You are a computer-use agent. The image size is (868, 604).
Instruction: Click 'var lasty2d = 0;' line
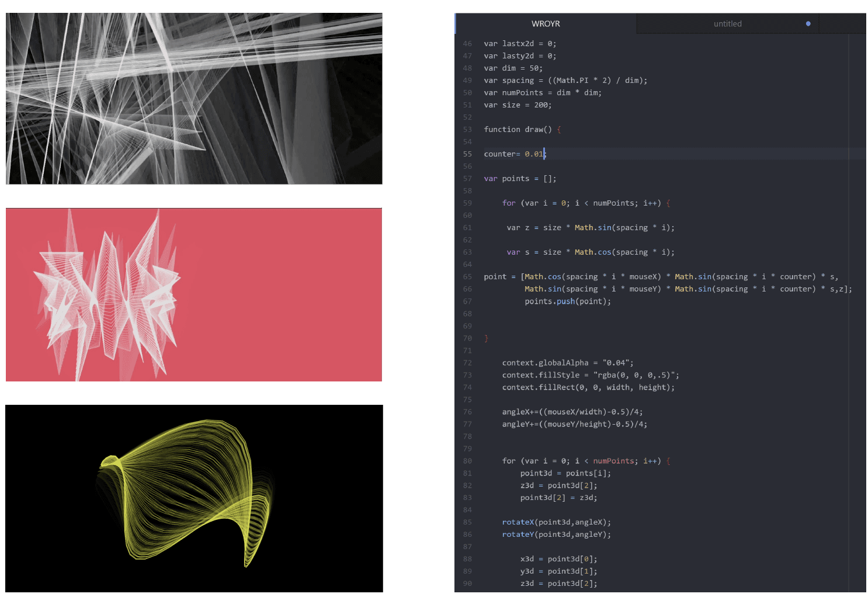[x=520, y=56]
